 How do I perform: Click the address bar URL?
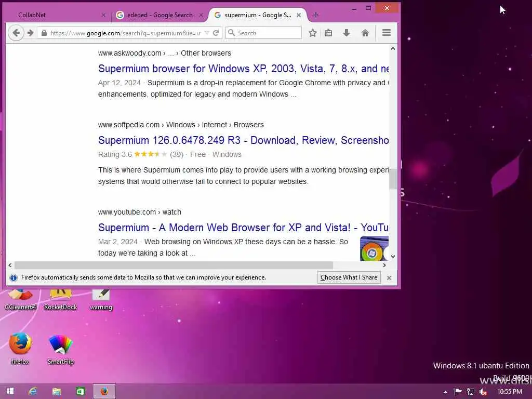(x=125, y=33)
